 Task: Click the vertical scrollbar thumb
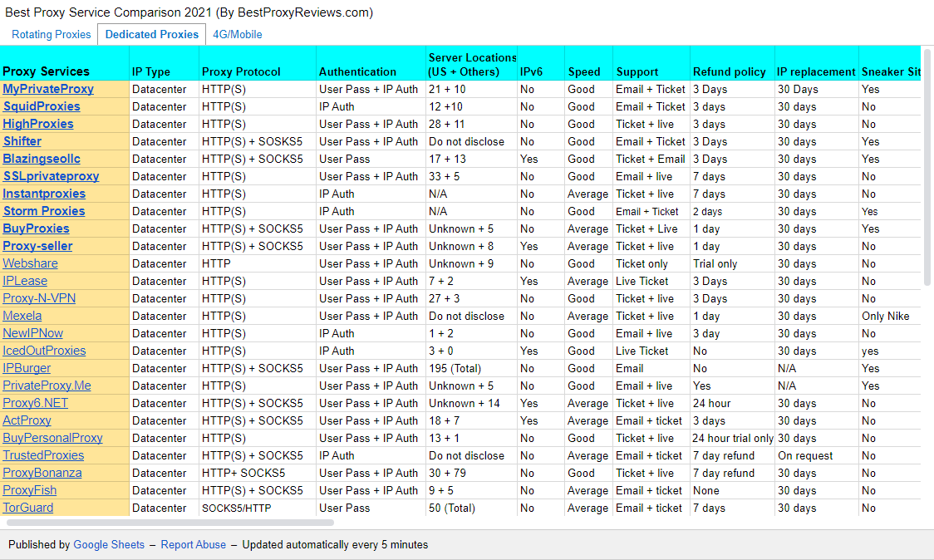[x=927, y=166]
